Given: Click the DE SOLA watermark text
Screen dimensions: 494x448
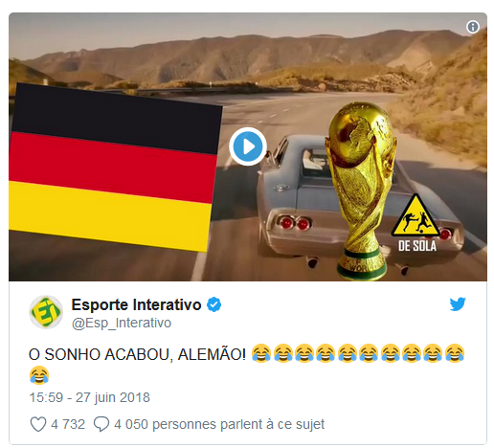Looking at the screenshot, I should coord(417,246).
